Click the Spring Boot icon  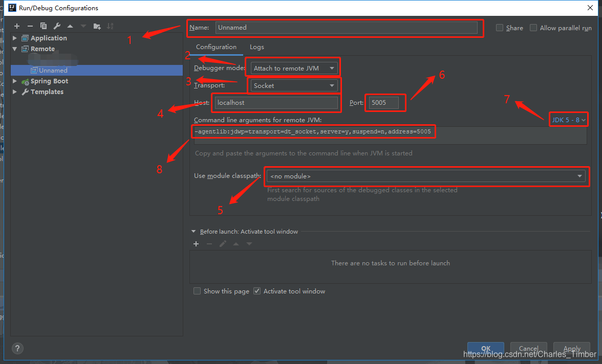coord(25,81)
